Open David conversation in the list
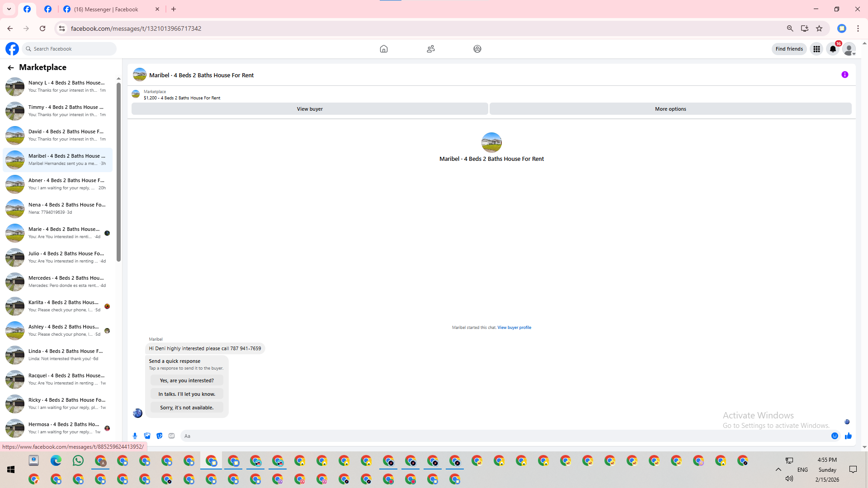Image resolution: width=868 pixels, height=488 pixels. (x=57, y=135)
